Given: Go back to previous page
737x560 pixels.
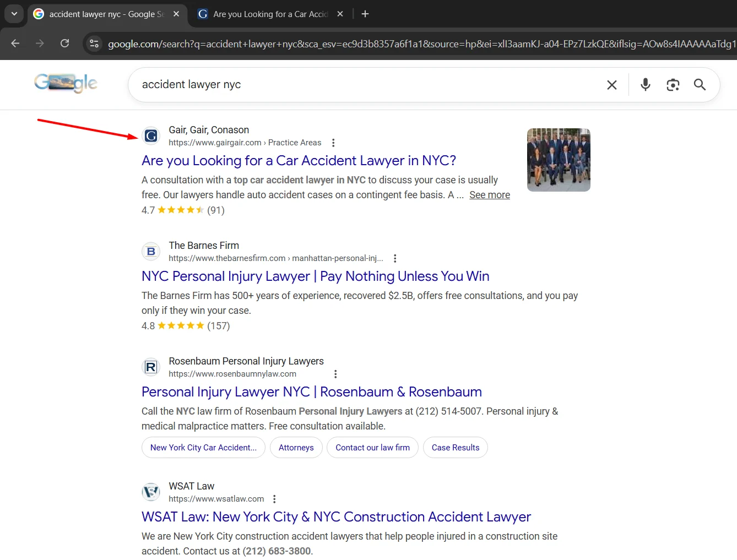Looking at the screenshot, I should (15, 43).
